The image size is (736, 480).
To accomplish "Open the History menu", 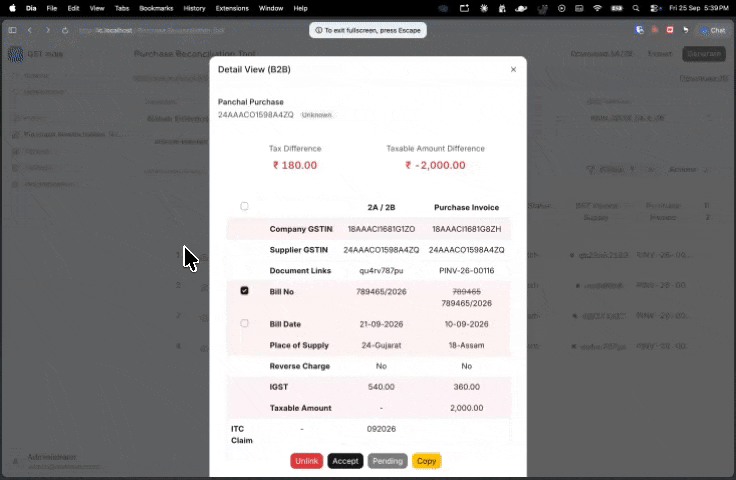I will point(194,8).
